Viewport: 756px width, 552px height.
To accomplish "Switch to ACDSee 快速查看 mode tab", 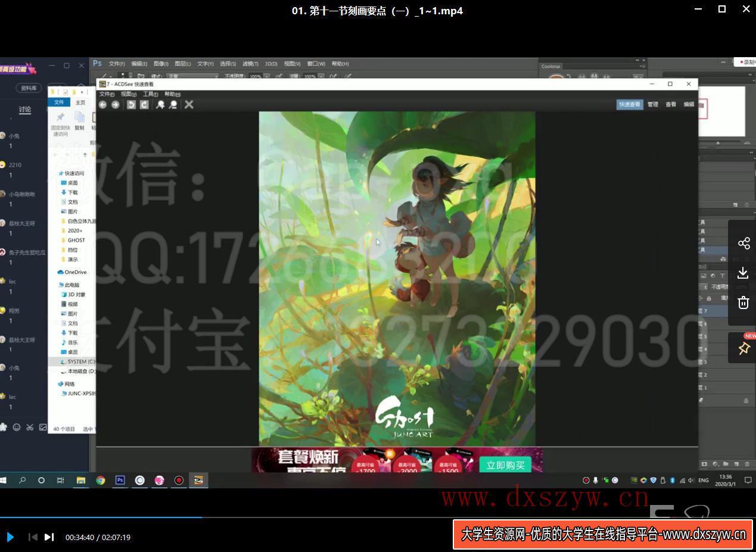I will pos(630,104).
